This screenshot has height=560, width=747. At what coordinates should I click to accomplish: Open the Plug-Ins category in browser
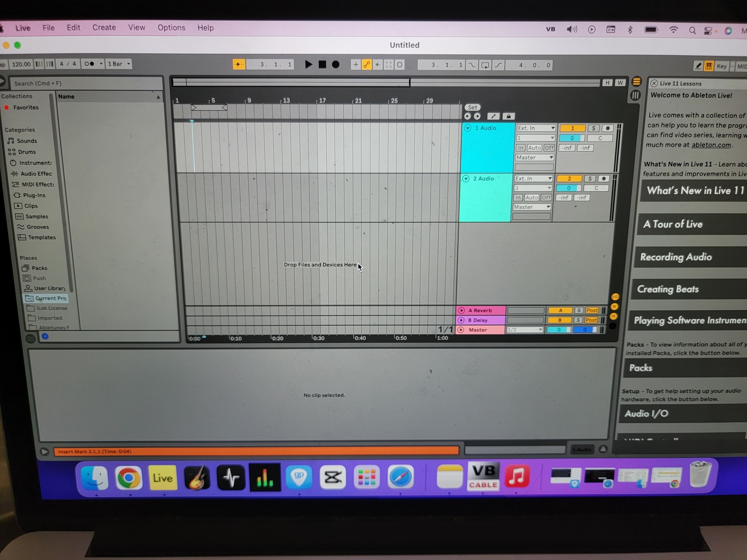[29, 195]
